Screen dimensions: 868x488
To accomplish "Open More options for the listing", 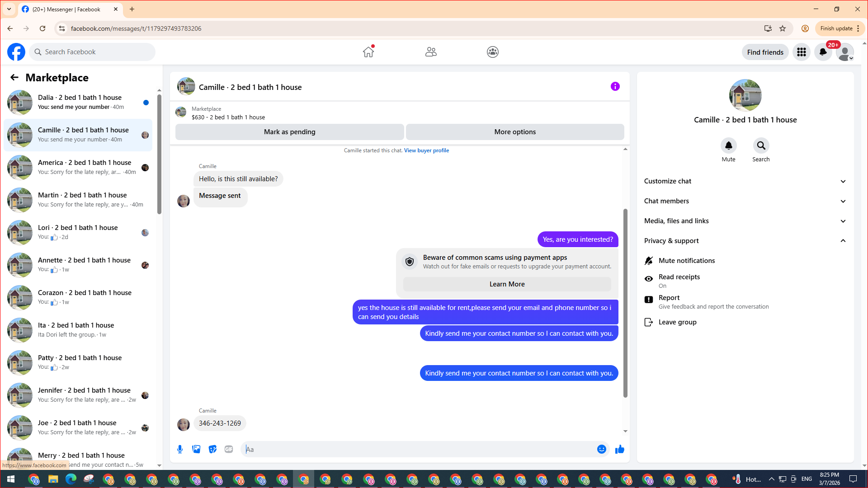I will pos(515,132).
